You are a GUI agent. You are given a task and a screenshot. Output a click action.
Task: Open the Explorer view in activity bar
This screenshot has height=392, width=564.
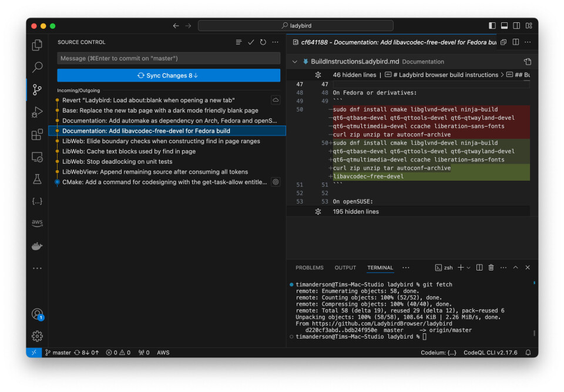tap(37, 45)
